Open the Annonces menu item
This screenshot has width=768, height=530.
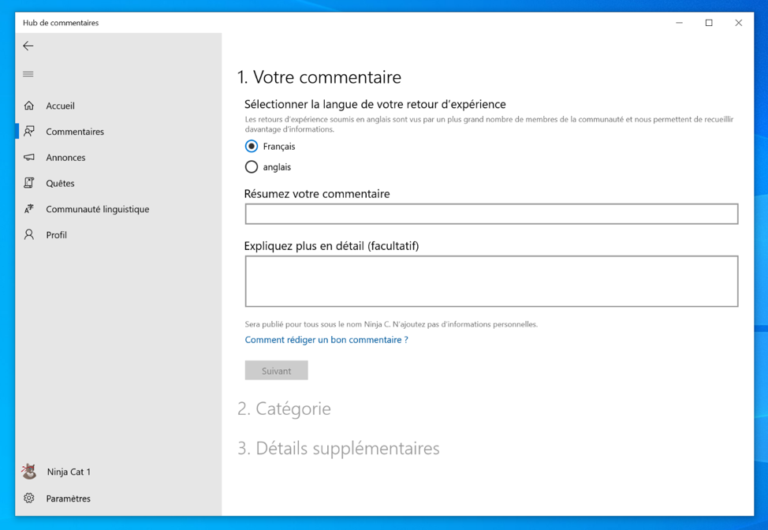pyautogui.click(x=65, y=158)
